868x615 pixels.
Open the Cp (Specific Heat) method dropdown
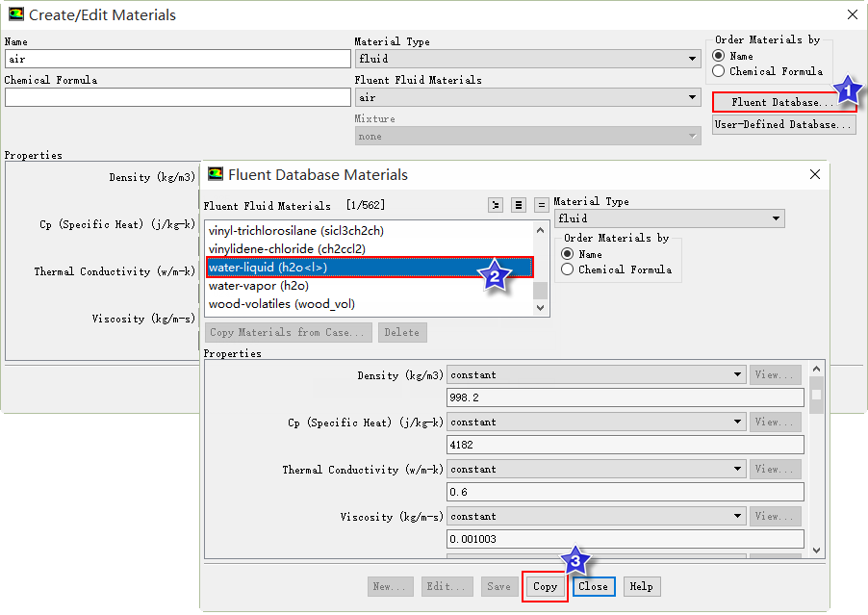point(597,422)
